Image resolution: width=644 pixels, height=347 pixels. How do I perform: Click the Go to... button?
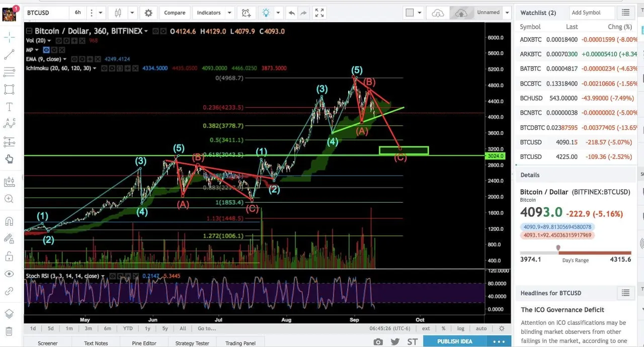tap(207, 328)
